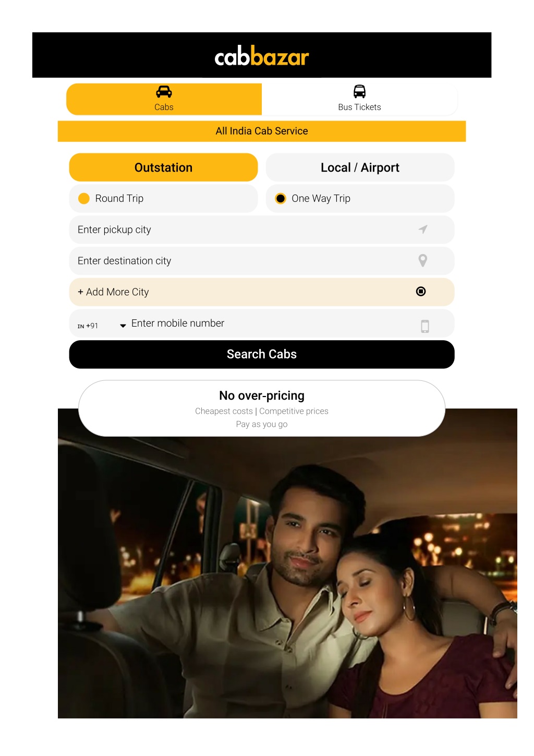Viewport: 534px width, 756px height.
Task: Focus the Enter destination city field
Action: click(262, 261)
